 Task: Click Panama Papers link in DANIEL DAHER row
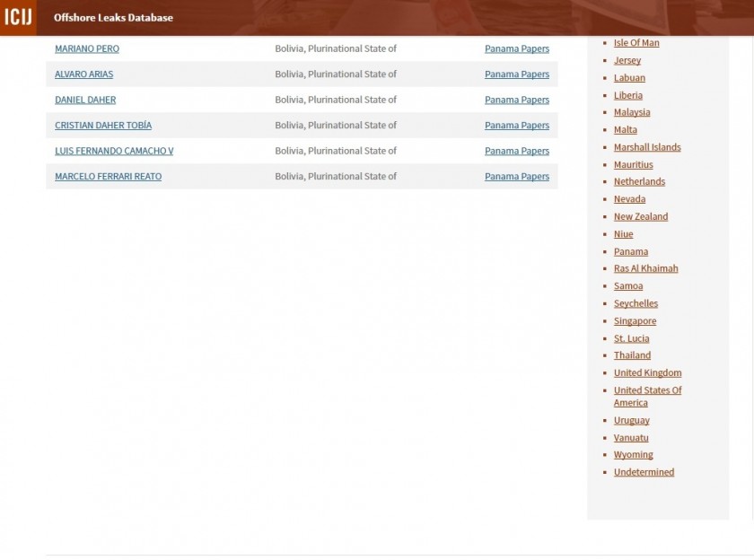[517, 100]
